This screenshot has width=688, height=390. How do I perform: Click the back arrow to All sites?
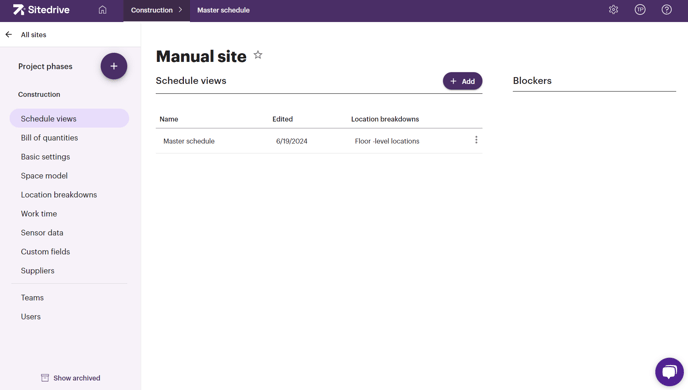[9, 34]
